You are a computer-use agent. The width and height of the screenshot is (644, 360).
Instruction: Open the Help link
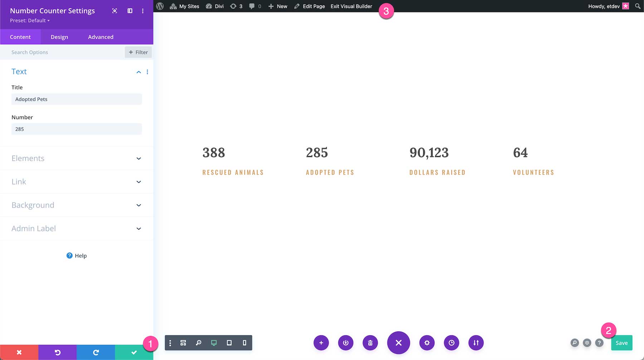coord(77,256)
